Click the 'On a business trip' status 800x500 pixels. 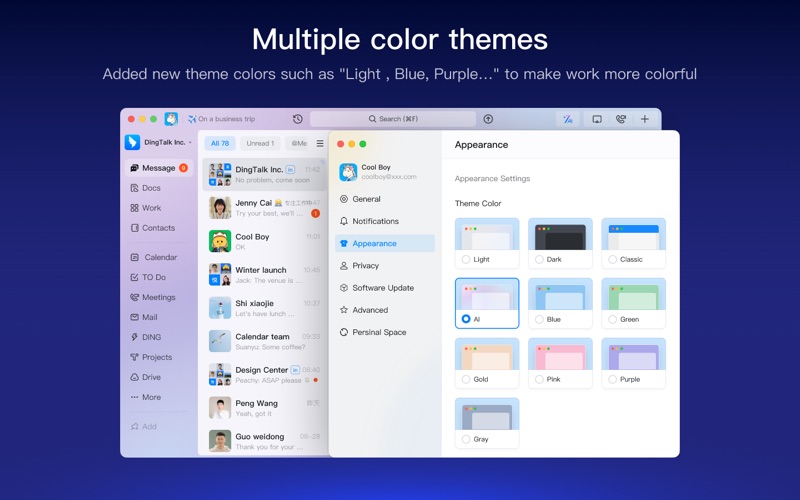pyautogui.click(x=221, y=119)
